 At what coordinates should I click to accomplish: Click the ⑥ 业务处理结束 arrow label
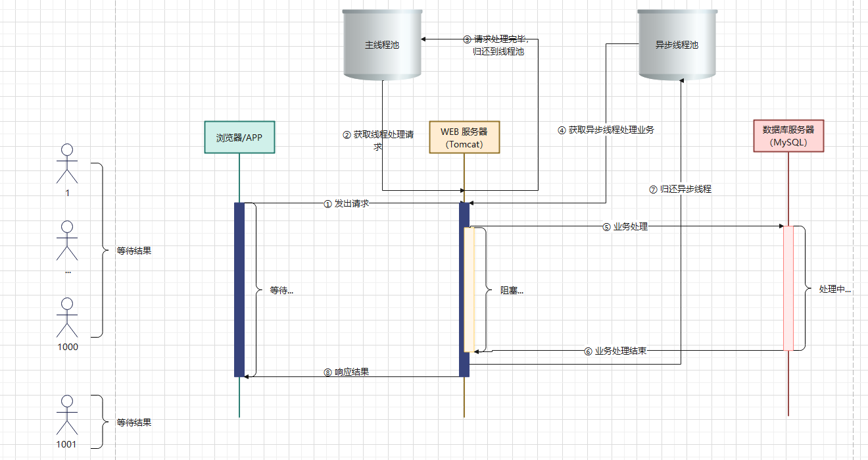pyautogui.click(x=615, y=351)
